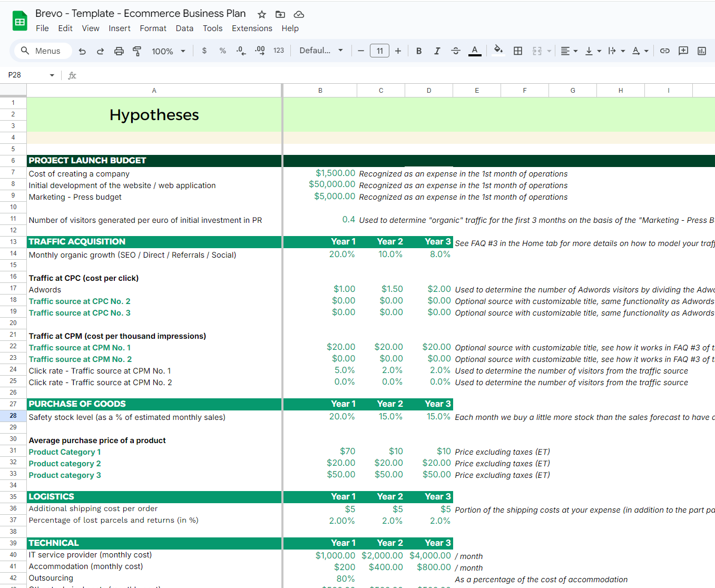Click the document title
Screen dimensions: 715x588
tap(141, 14)
